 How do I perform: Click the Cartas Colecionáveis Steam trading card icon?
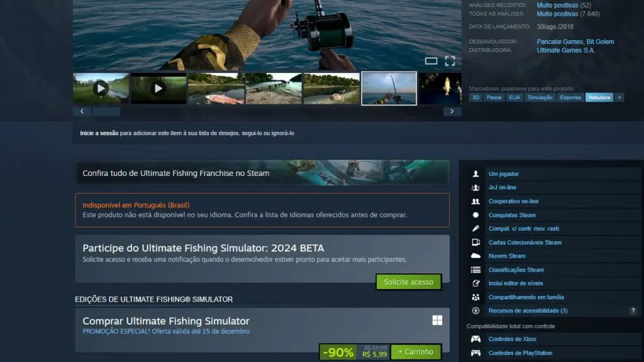(476, 242)
